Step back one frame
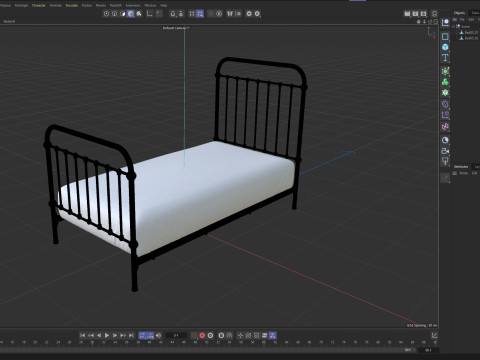The width and height of the screenshot is (480, 360). [99, 335]
